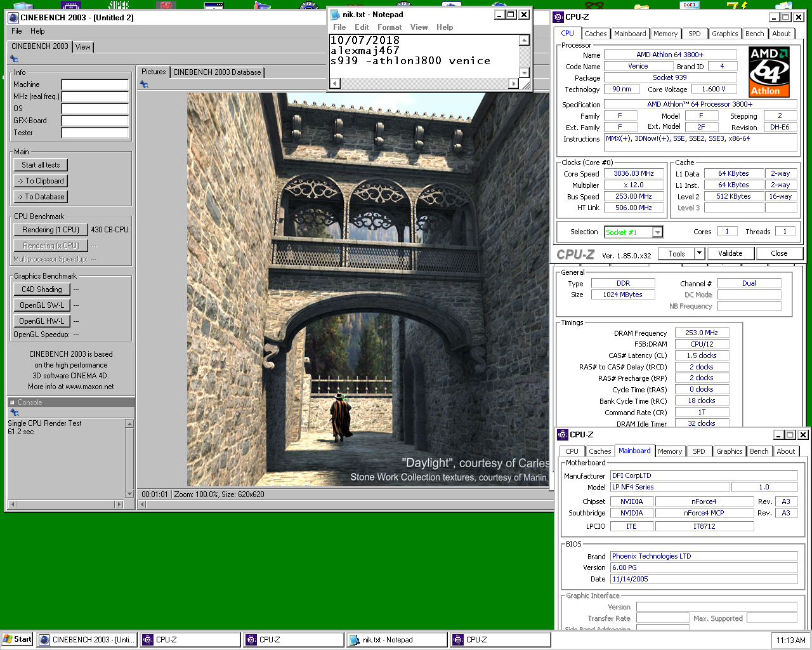812x650 pixels.
Task: Switch to Graphics tab in top CPU-Z window
Action: pyautogui.click(x=724, y=34)
